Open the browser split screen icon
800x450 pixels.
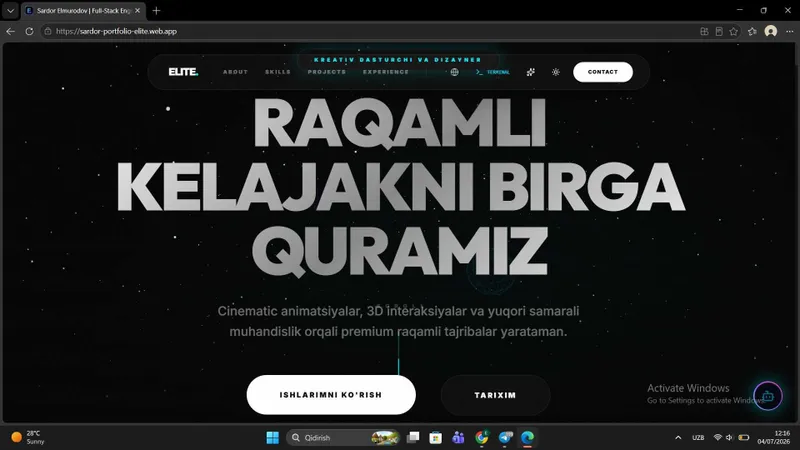(x=704, y=31)
